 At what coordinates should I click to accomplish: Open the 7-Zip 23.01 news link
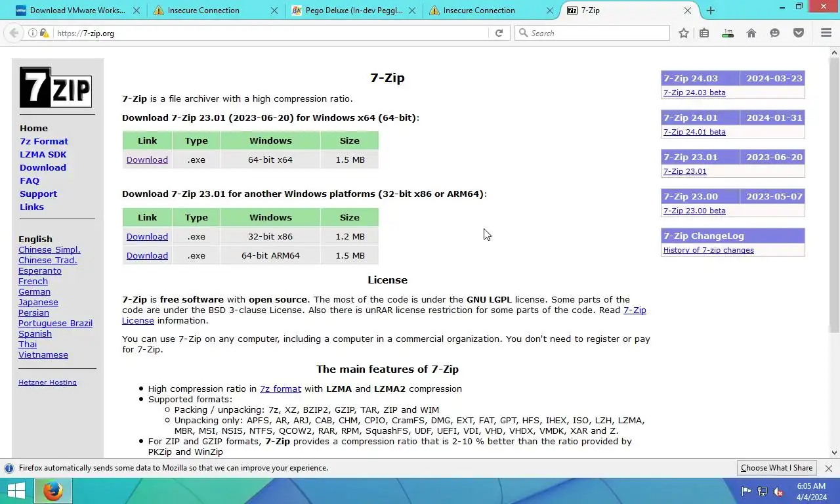coord(684,171)
